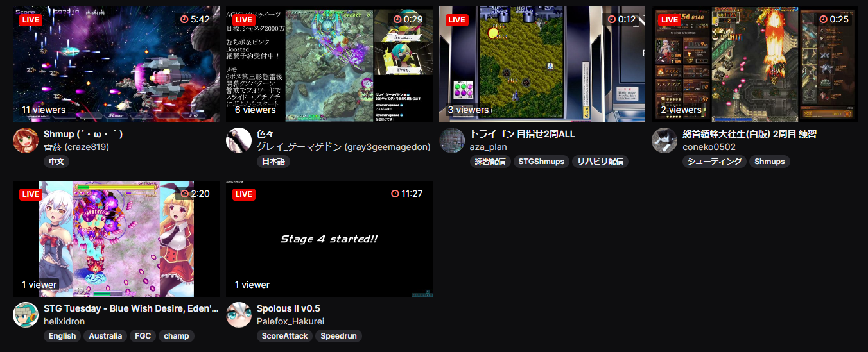
Task: Visit channel name '香萘 (craze819)'
Action: tap(76, 147)
